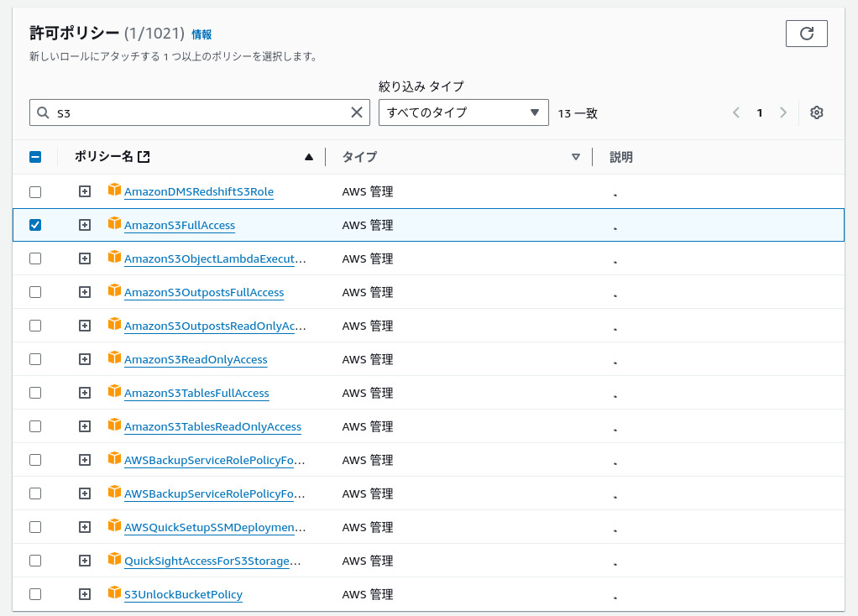Open the 情報 info link
858x616 pixels.
tap(201, 34)
